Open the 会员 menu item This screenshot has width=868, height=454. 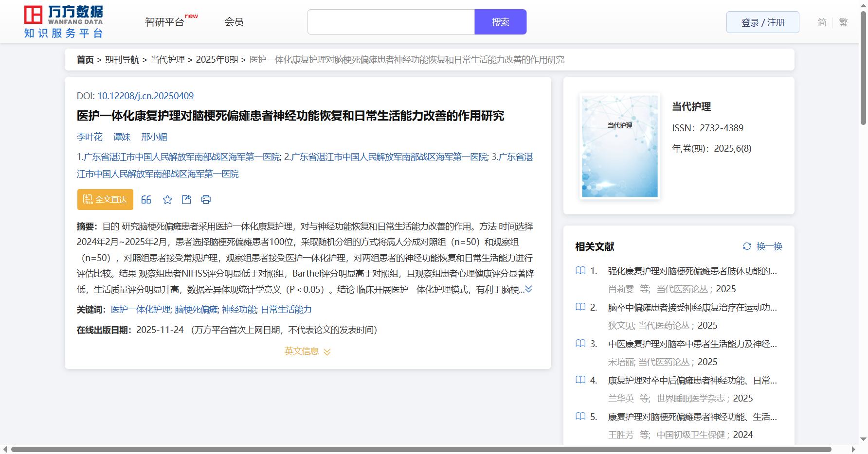234,22
